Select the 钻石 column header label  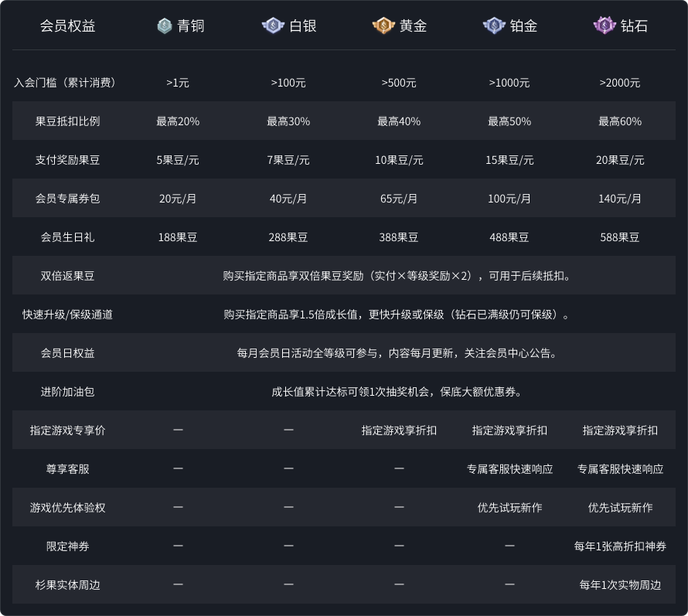pos(635,26)
